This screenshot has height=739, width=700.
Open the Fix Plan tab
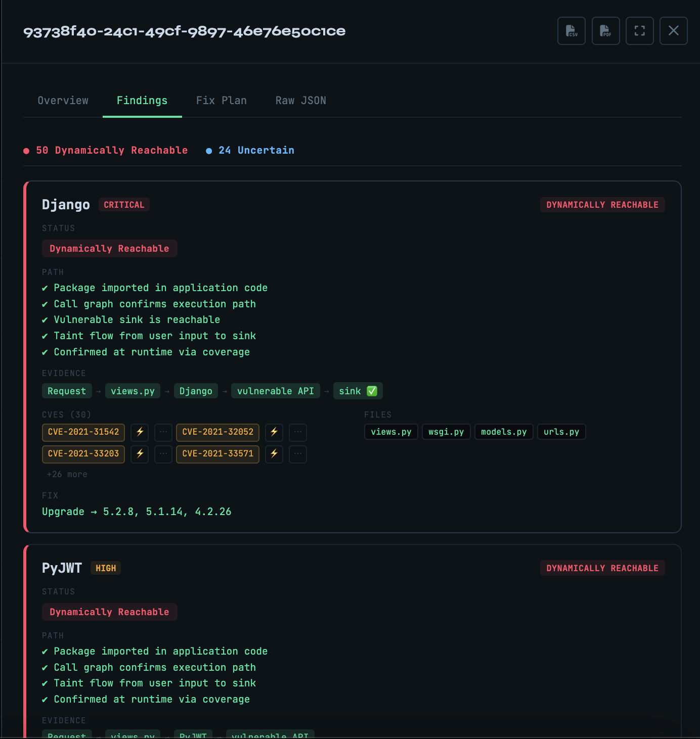[x=222, y=101]
